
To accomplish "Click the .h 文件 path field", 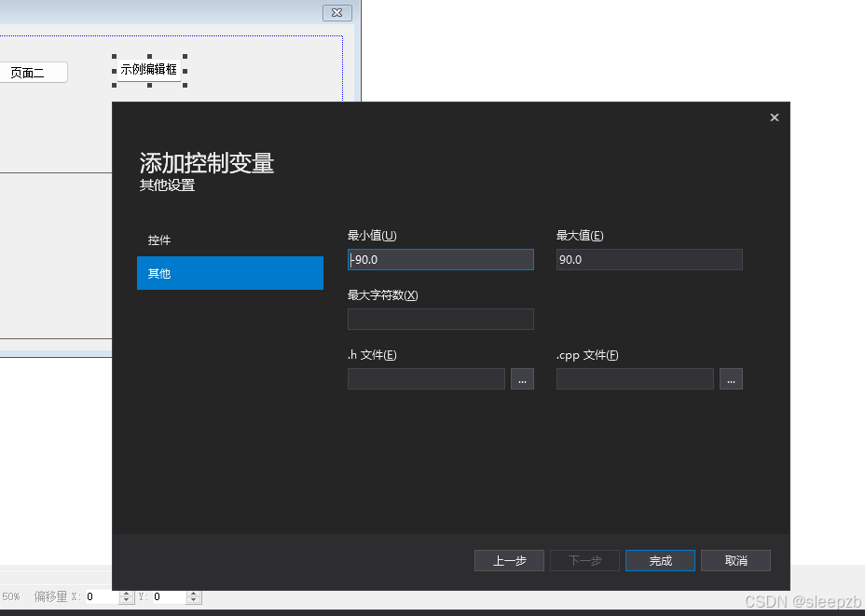I will tap(426, 378).
